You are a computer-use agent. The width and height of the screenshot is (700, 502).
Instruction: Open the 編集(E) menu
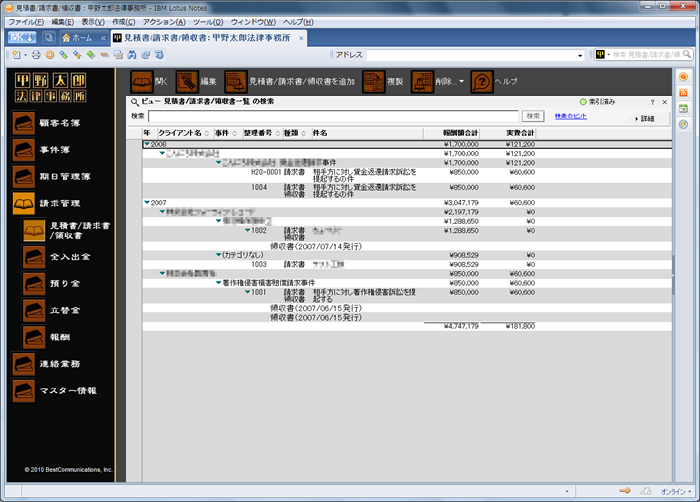[x=62, y=22]
